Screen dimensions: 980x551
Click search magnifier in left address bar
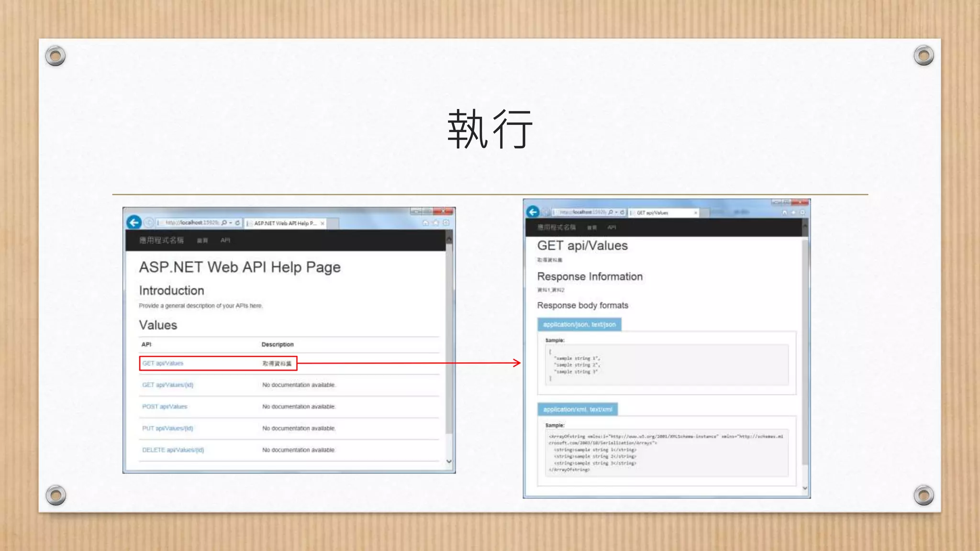[x=224, y=223]
